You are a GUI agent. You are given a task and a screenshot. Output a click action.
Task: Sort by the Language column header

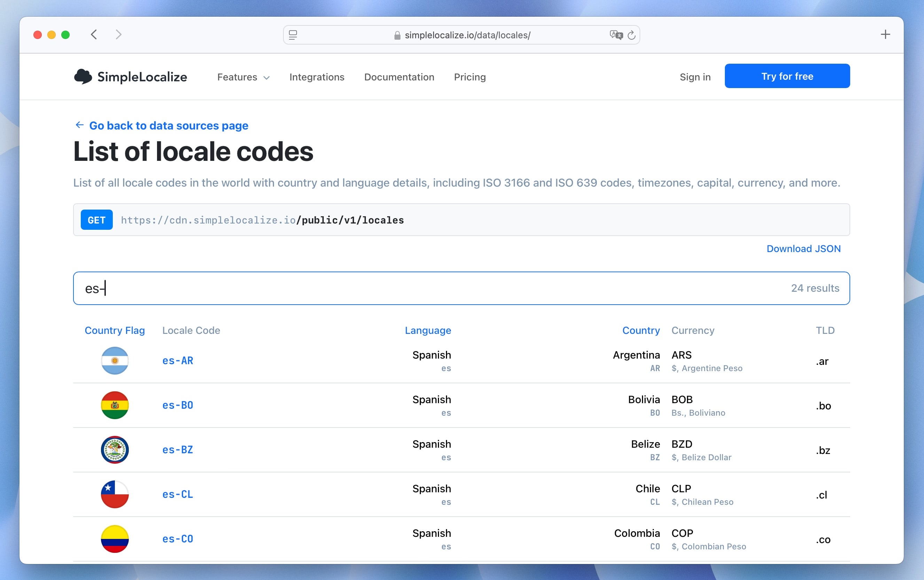coord(428,330)
